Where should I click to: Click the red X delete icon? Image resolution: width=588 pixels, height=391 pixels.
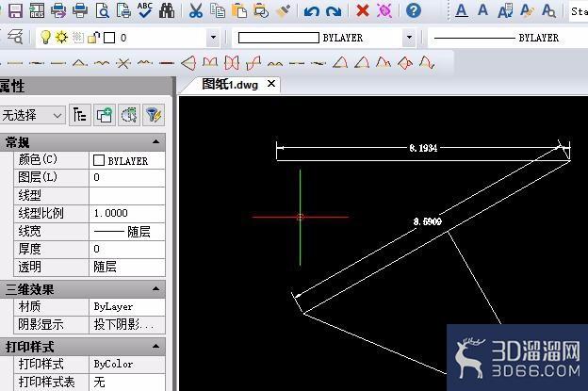[362, 10]
